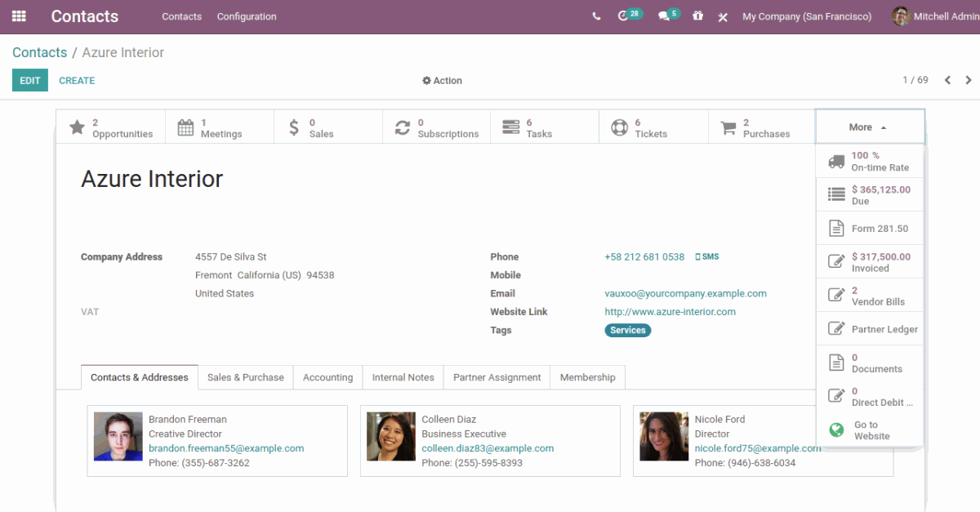980x512 pixels.
Task: Open the Configuration menu
Action: (x=247, y=16)
